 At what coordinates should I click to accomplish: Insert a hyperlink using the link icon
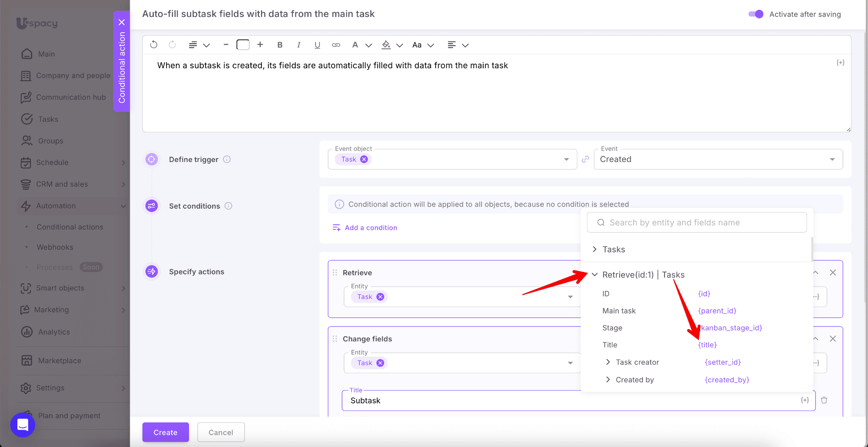coord(336,45)
